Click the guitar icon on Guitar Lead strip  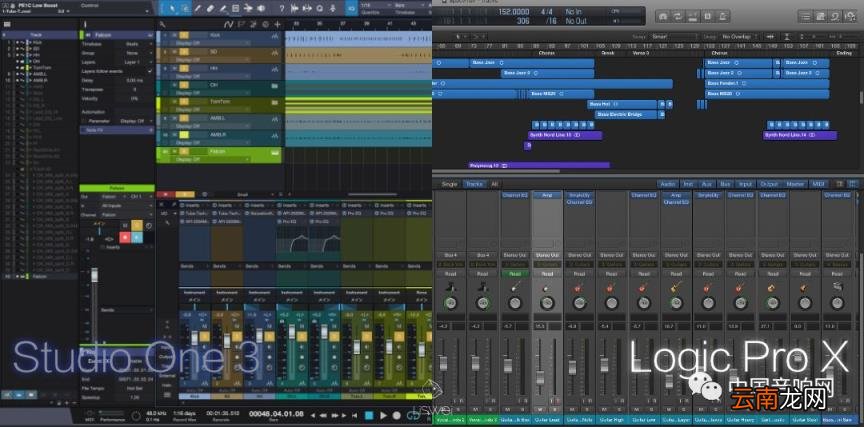point(547,287)
